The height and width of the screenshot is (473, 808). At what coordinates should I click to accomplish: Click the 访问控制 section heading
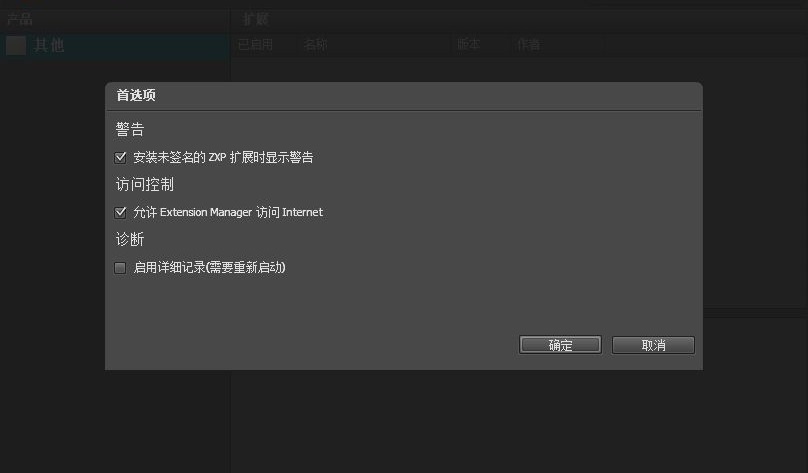(x=145, y=184)
